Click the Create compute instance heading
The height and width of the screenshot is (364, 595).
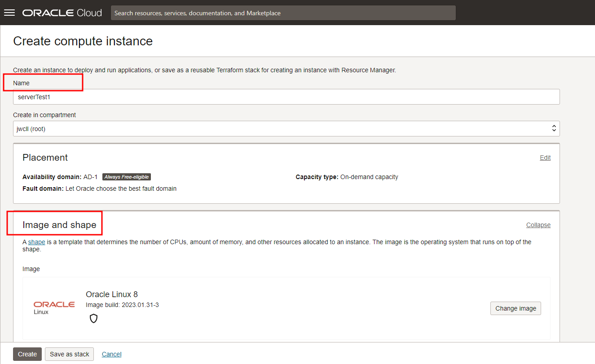point(83,41)
